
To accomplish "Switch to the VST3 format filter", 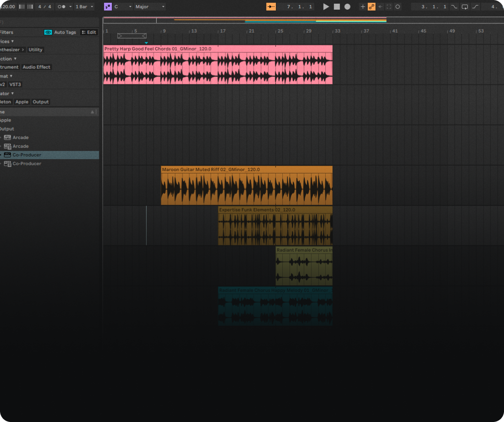I will pyautogui.click(x=15, y=84).
